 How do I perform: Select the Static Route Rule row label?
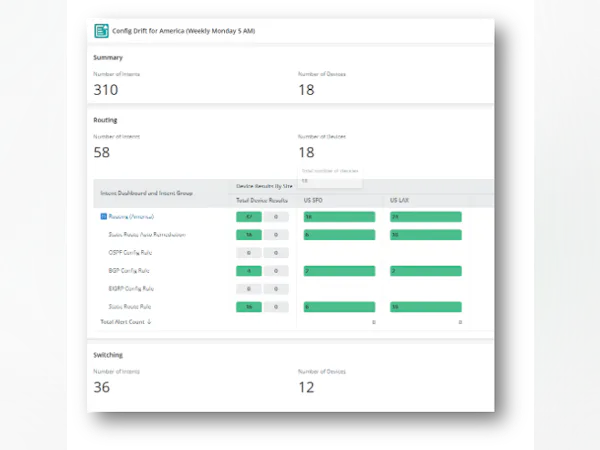click(x=130, y=307)
